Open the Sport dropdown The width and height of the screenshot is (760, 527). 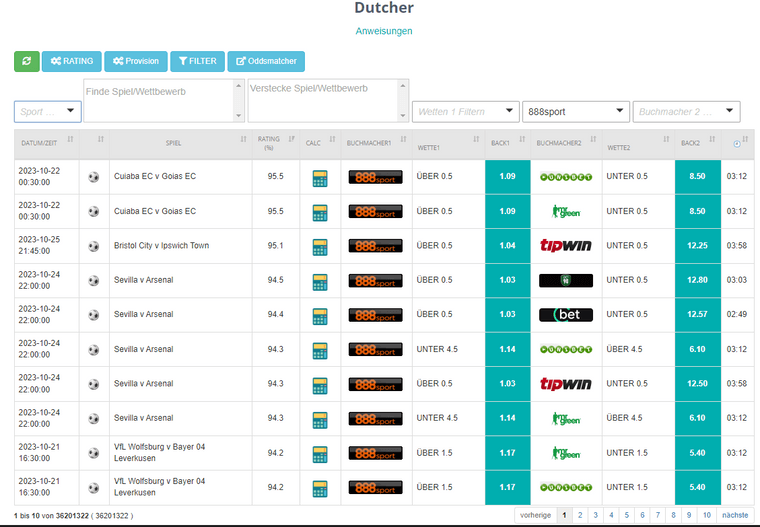click(47, 112)
